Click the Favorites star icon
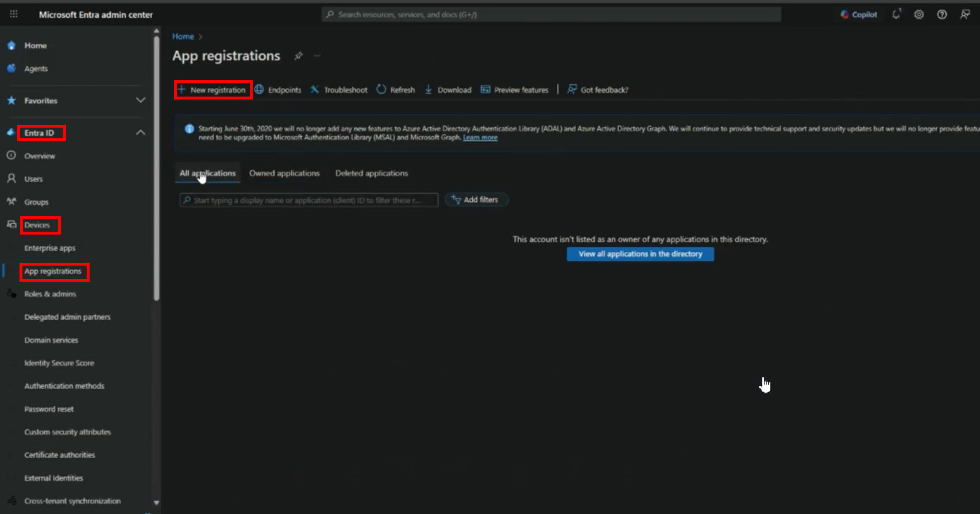This screenshot has height=514, width=980. 11,101
